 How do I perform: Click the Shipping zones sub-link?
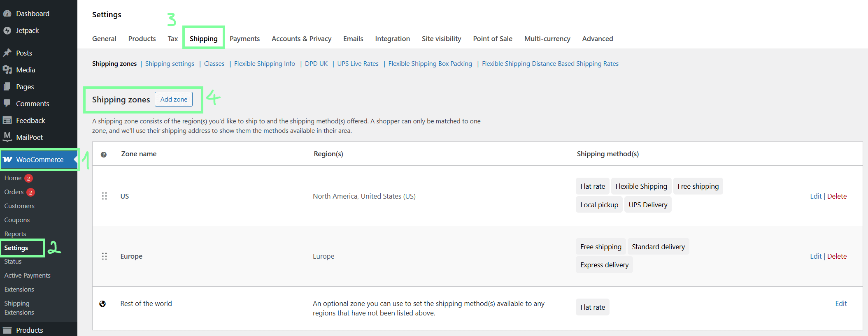114,64
